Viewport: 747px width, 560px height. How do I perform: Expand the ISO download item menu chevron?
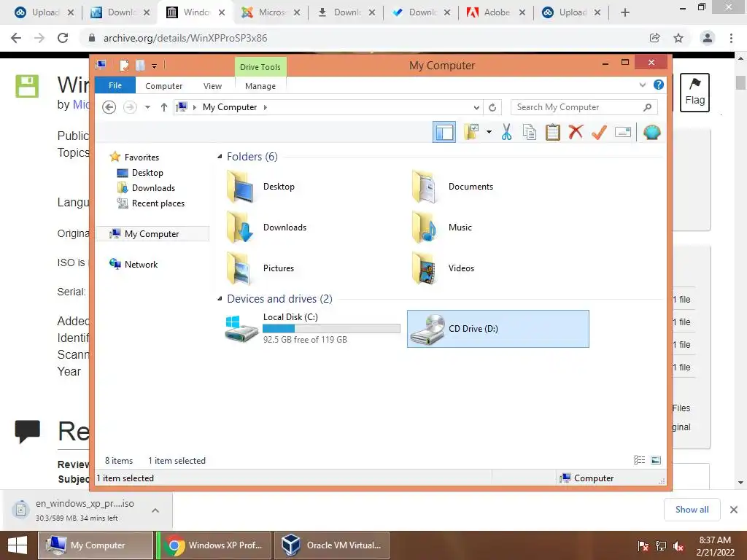(155, 510)
